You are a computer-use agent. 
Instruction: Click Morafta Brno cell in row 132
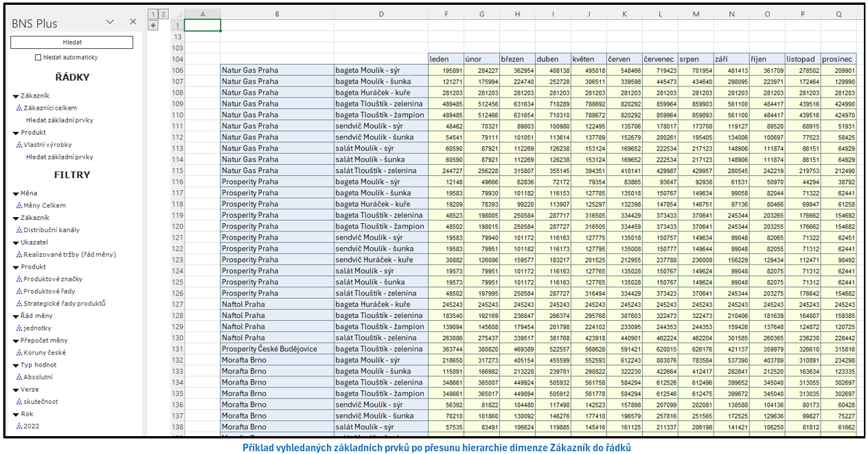click(277, 360)
